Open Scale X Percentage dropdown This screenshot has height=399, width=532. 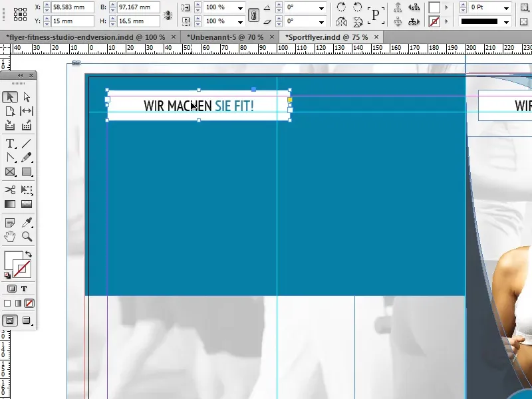240,8
